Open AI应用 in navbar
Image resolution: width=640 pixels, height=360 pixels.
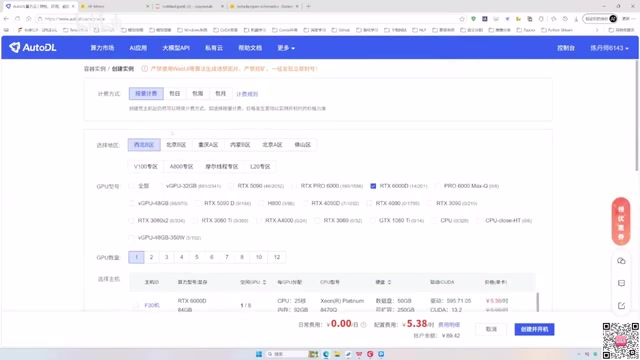(x=138, y=48)
